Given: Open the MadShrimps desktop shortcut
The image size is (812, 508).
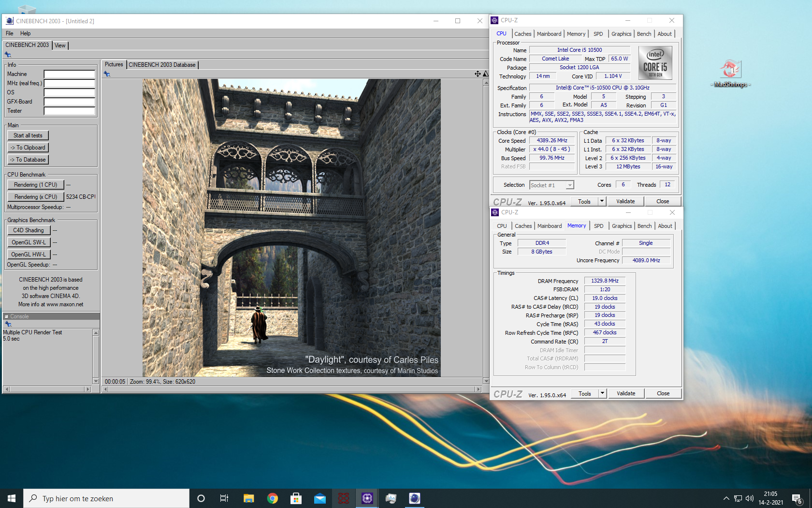Looking at the screenshot, I should (730, 73).
